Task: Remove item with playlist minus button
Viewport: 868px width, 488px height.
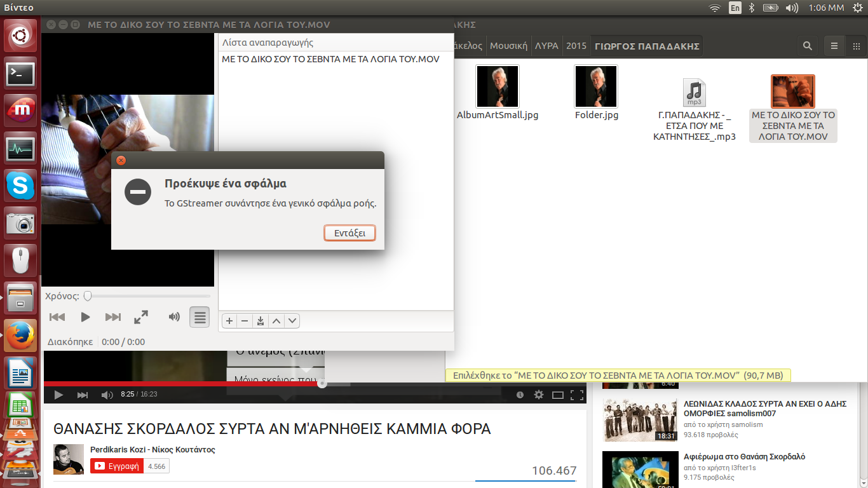Action: point(245,321)
